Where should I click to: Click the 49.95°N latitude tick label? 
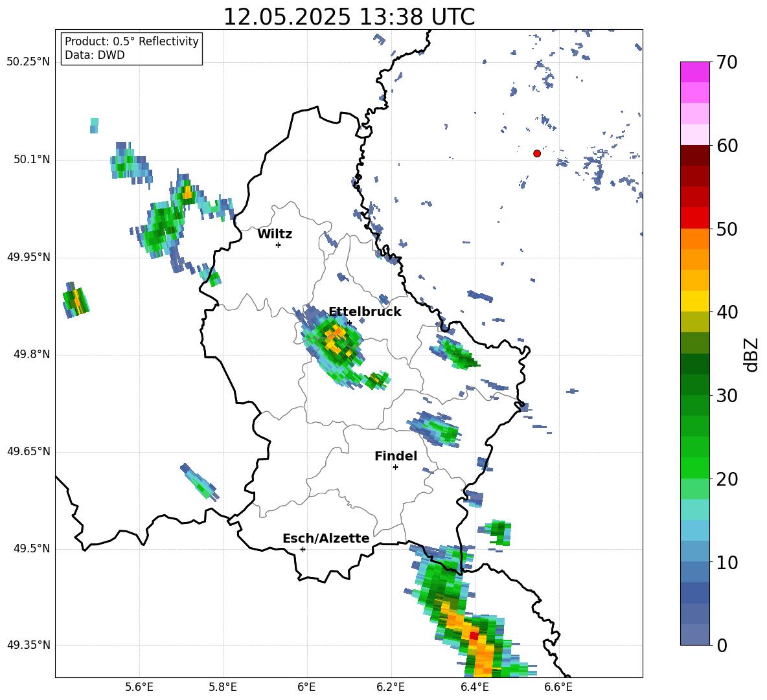pyautogui.click(x=29, y=257)
